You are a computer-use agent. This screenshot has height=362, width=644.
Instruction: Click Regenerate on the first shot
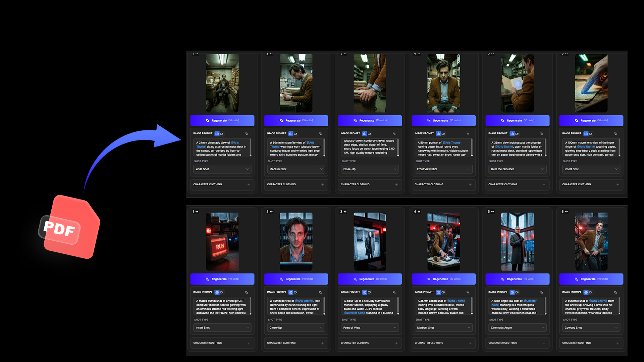222,121
